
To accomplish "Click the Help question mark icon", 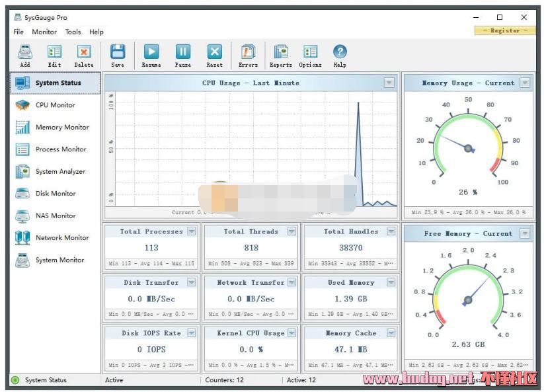I will 340,53.
